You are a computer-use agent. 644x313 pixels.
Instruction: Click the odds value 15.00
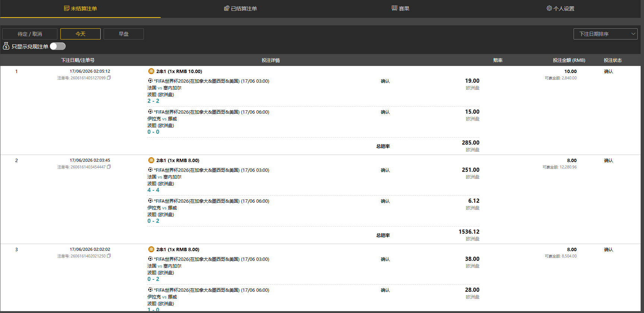pyautogui.click(x=472, y=112)
